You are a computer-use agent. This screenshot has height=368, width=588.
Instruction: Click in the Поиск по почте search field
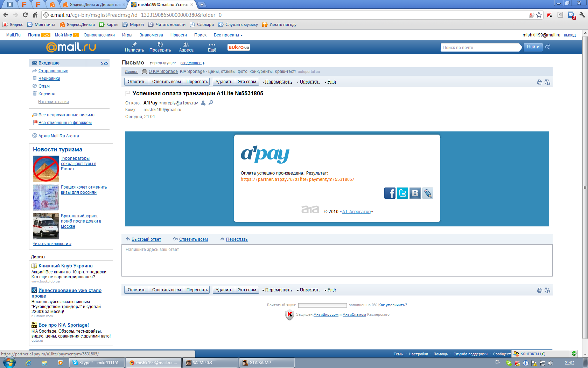[480, 48]
